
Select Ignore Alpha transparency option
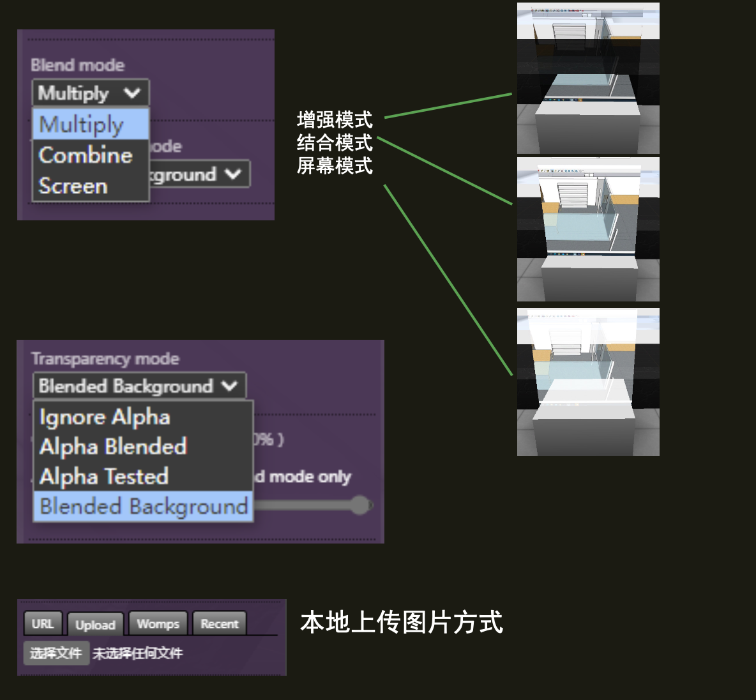[x=143, y=417]
